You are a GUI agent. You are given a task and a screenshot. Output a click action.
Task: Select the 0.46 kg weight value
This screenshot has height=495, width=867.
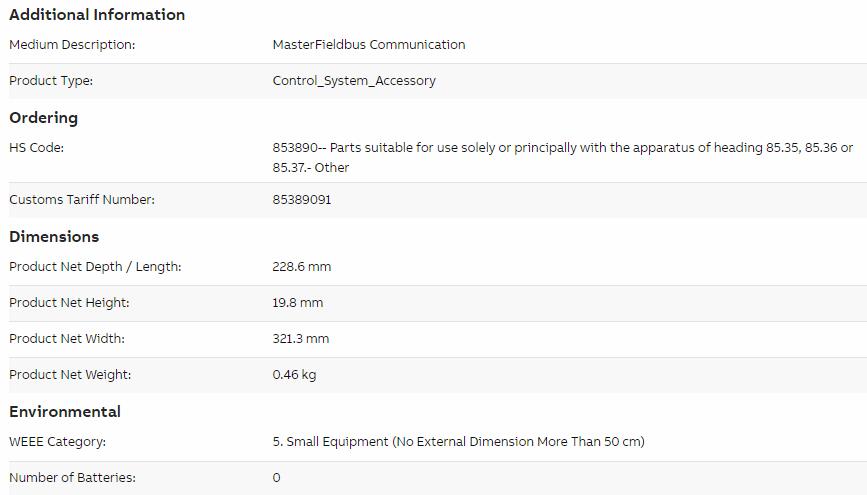[x=294, y=375]
